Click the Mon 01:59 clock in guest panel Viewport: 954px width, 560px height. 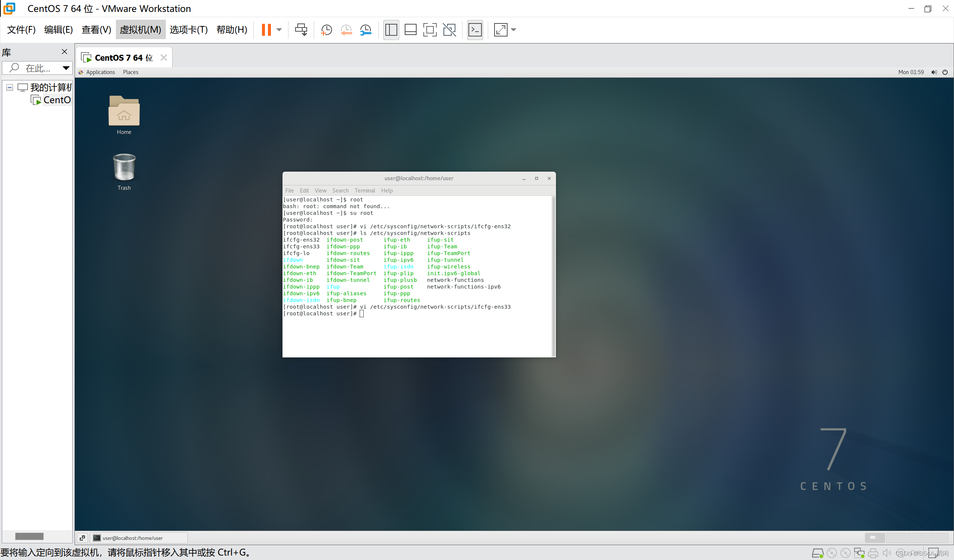click(911, 72)
